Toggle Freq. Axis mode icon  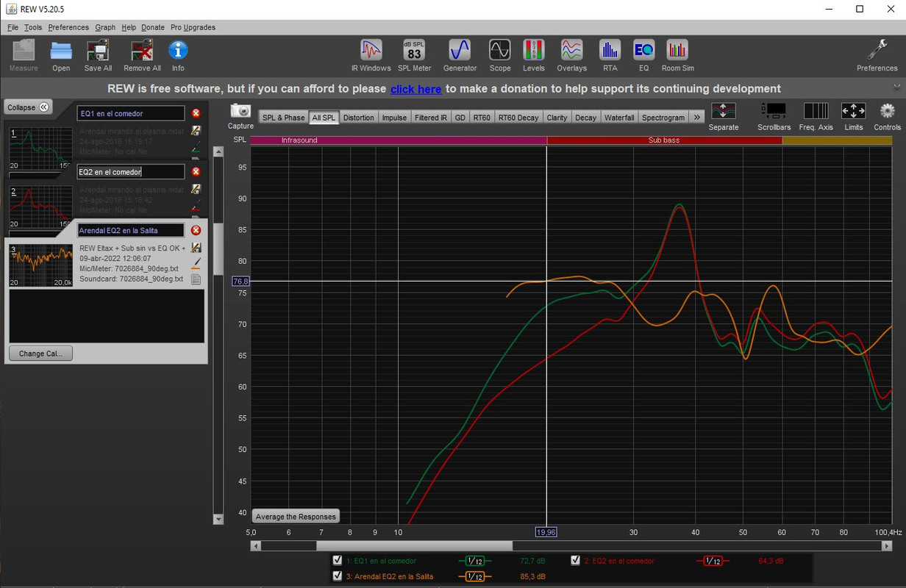(816, 111)
